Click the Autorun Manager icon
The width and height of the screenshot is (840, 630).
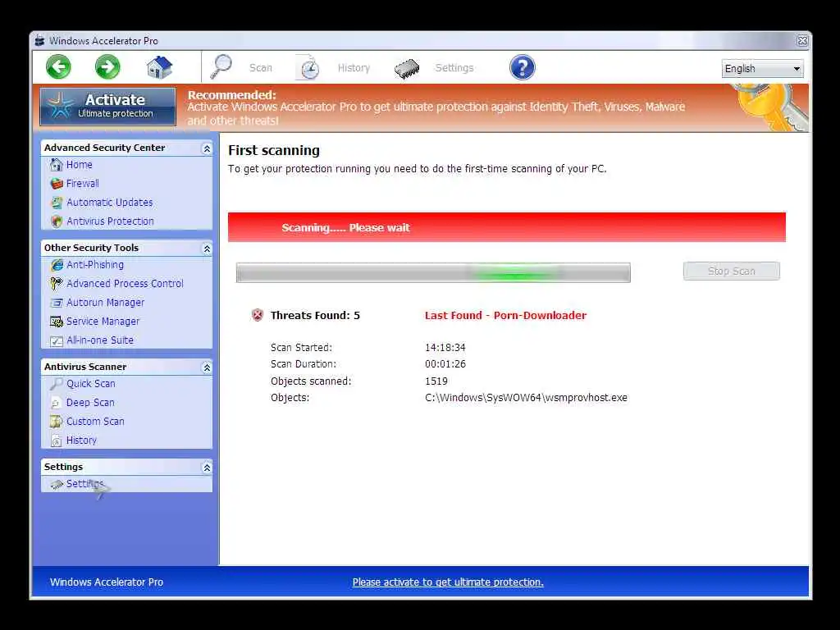pos(57,303)
